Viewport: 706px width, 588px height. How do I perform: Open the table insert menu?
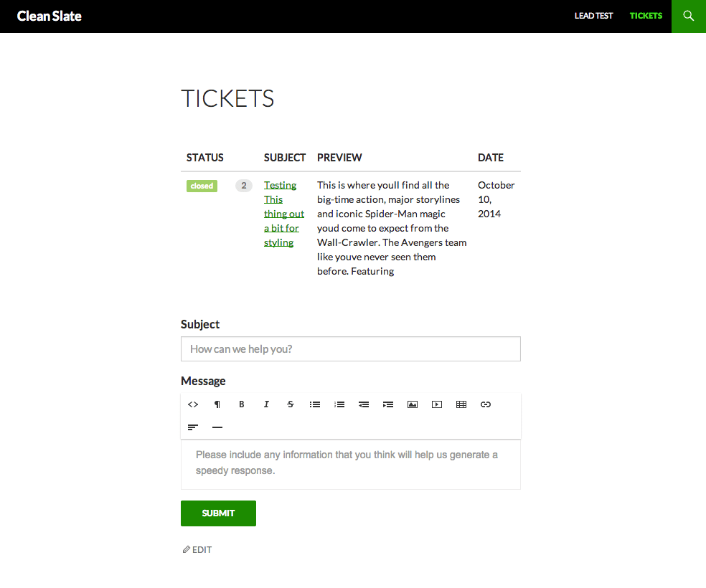click(x=461, y=404)
